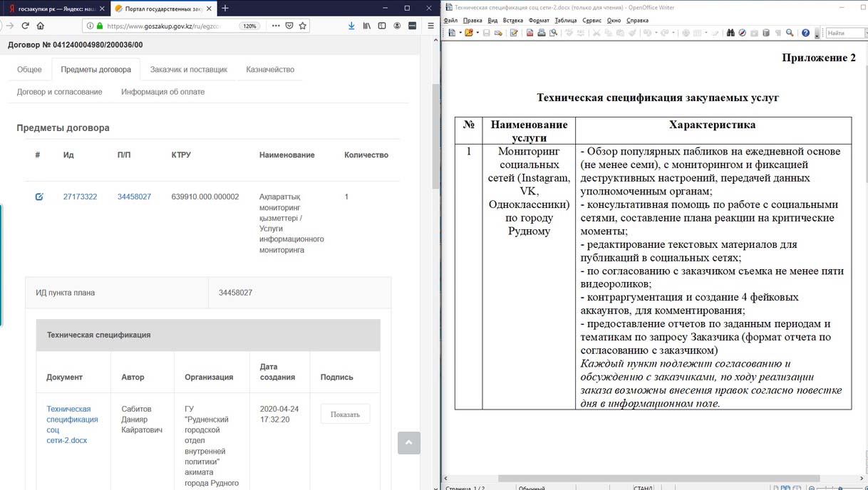Open Page Preview in Writer toolbar
This screenshot has height=490, width=868.
[553, 33]
